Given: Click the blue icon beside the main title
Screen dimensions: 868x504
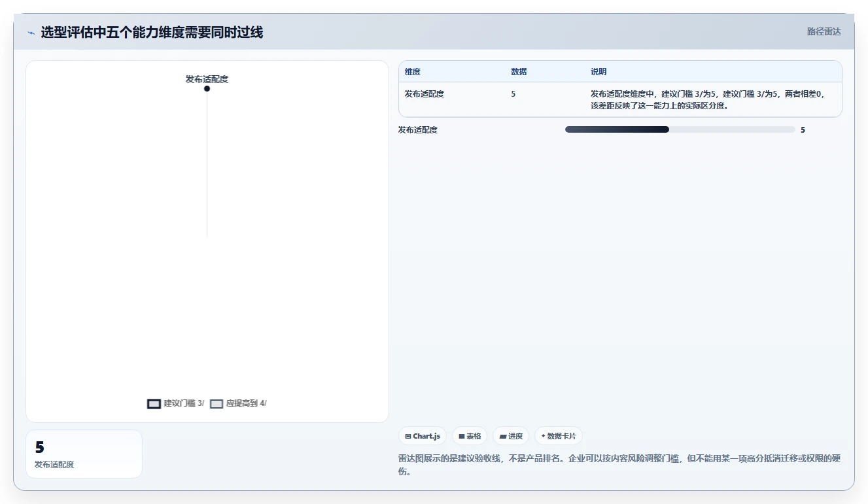Looking at the screenshot, I should click(31, 33).
